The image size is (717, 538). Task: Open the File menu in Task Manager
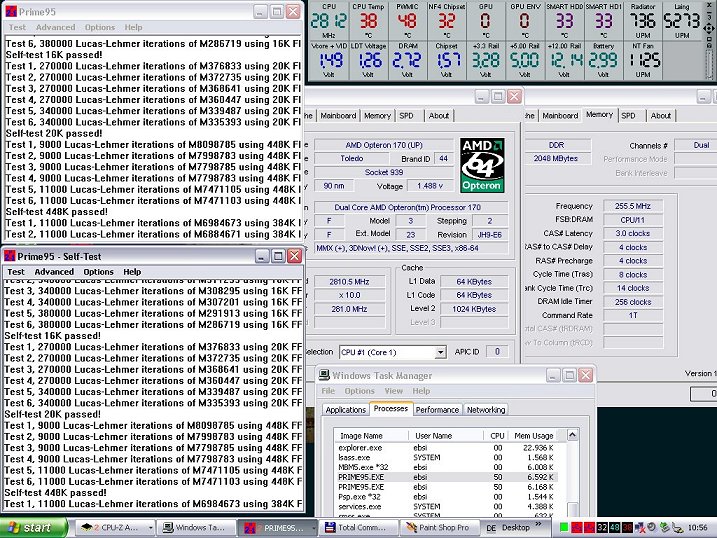pos(328,391)
